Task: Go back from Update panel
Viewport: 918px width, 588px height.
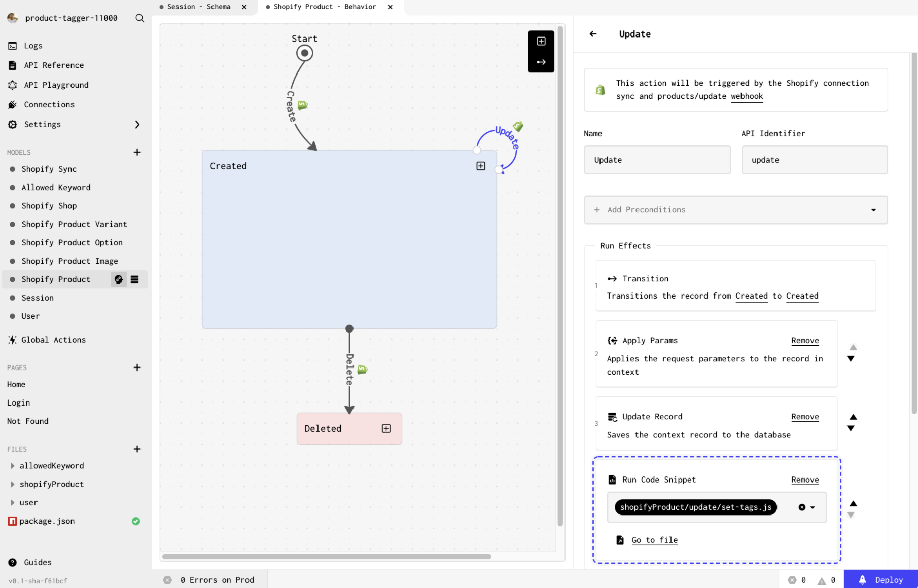Action: 593,34
